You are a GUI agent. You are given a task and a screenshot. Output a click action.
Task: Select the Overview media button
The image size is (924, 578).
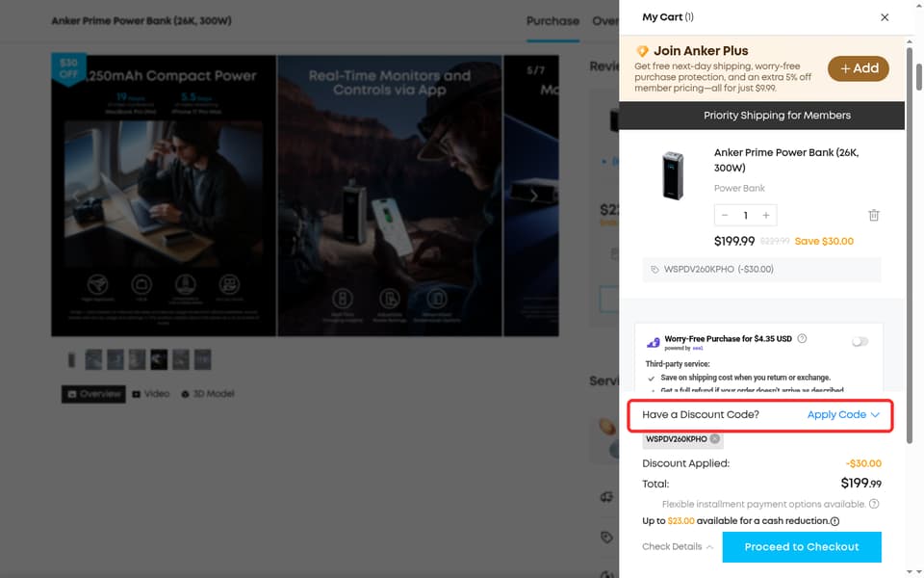tap(93, 394)
